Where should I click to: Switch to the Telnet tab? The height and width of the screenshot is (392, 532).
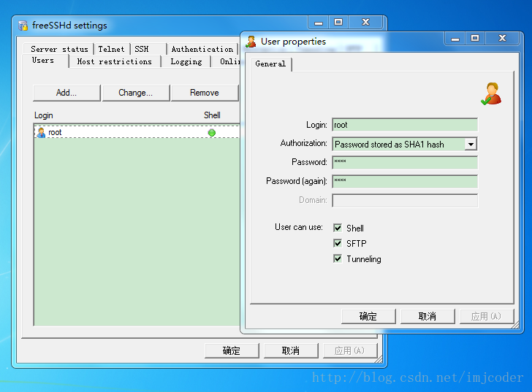coord(112,49)
